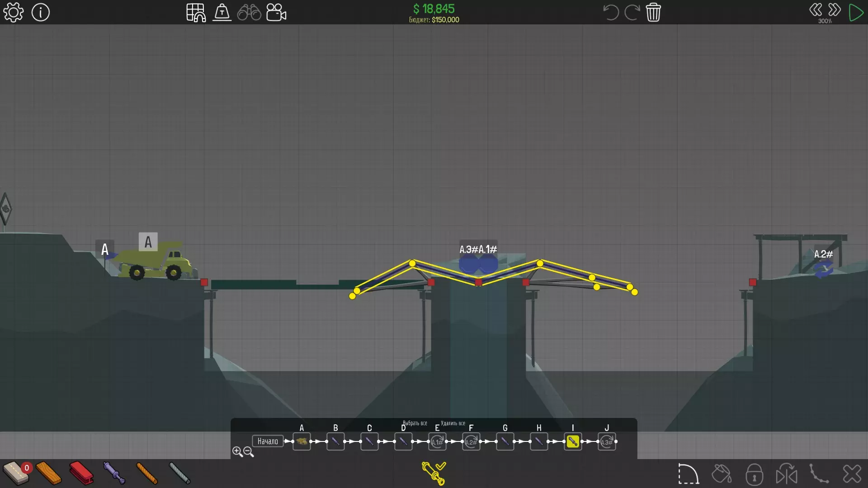Image resolution: width=868 pixels, height=488 pixels.
Task: Open the settings gear menu
Action: (x=13, y=12)
